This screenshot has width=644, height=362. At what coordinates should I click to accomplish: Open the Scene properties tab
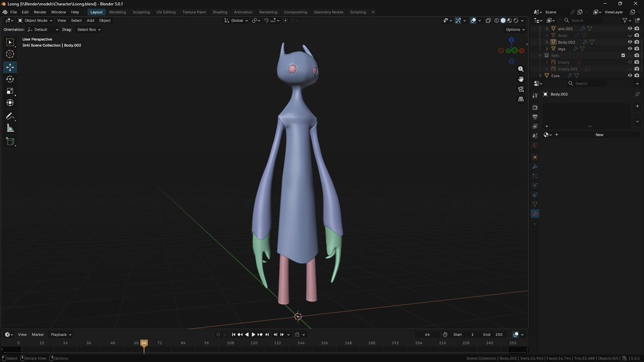pos(535,136)
